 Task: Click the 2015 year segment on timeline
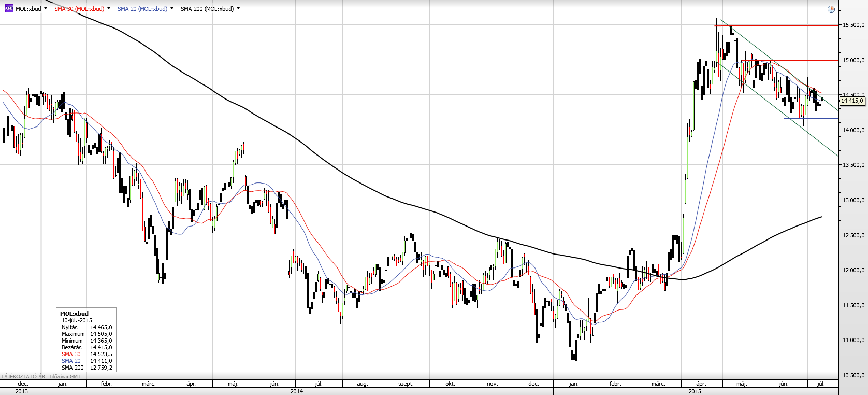(695, 391)
